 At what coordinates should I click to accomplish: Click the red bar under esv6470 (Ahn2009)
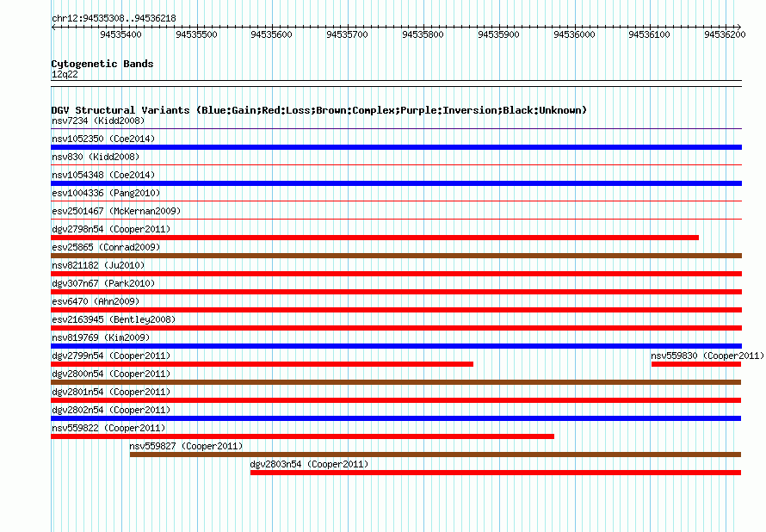(396, 310)
